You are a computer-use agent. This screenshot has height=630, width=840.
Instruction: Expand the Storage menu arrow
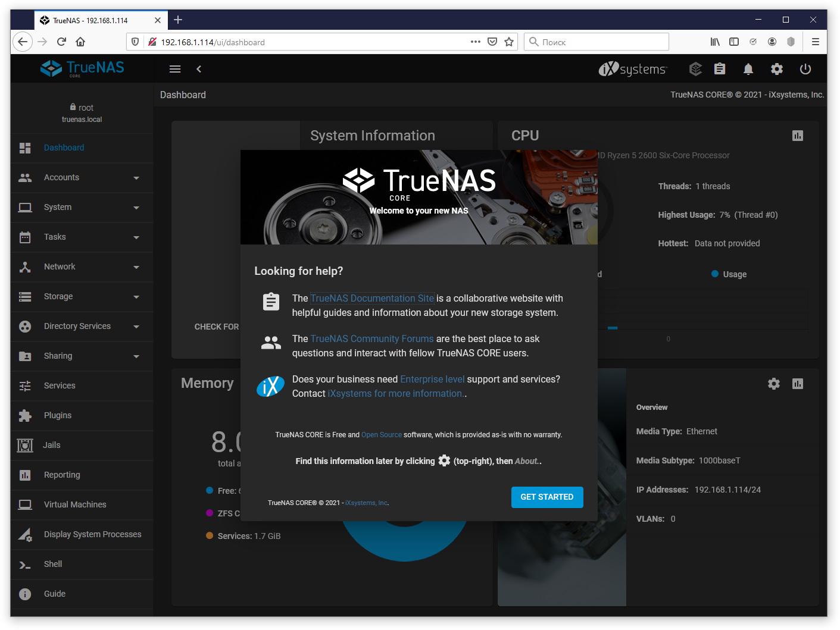tap(136, 297)
